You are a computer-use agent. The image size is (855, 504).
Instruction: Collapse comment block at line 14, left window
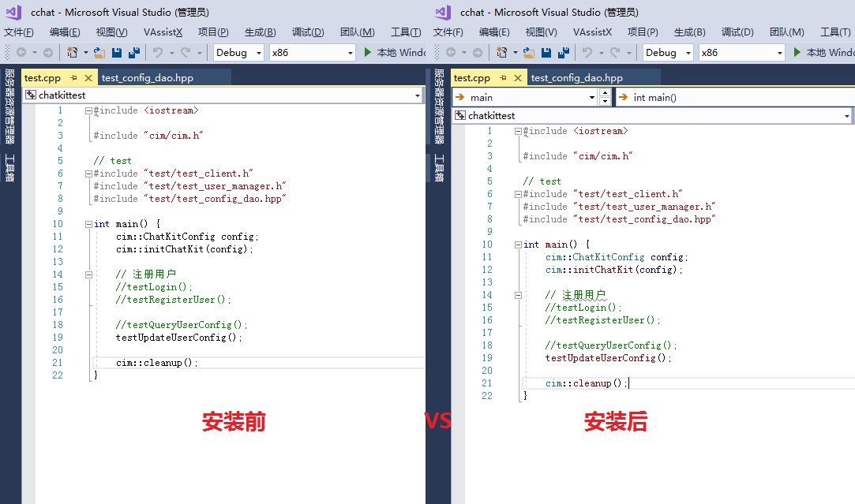(x=88, y=274)
